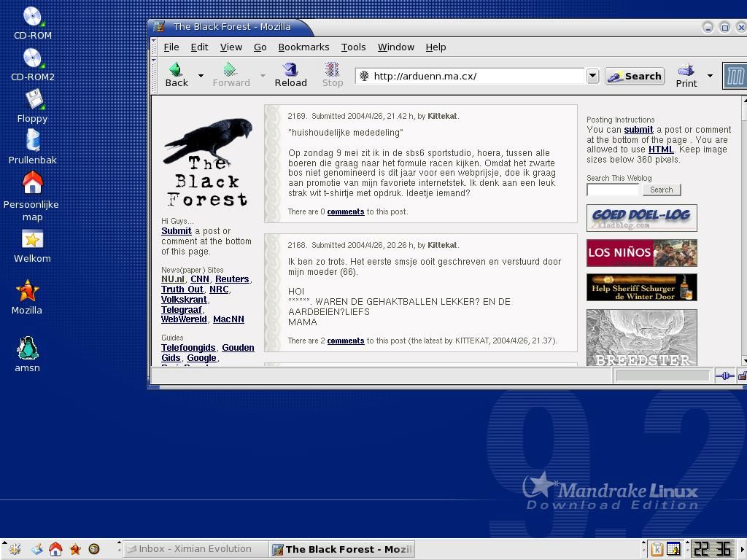Viewport: 747px width, 560px height.
Task: Open the Gouden Gids link
Action: point(238,348)
